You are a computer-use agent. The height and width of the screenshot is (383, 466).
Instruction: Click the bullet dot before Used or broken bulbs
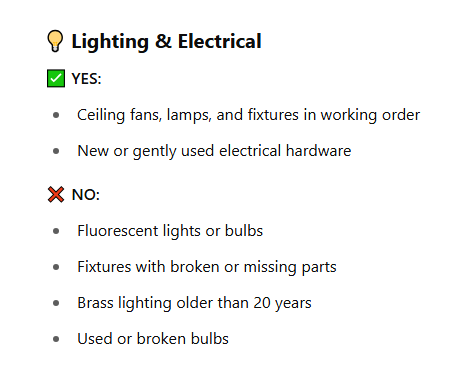56,339
